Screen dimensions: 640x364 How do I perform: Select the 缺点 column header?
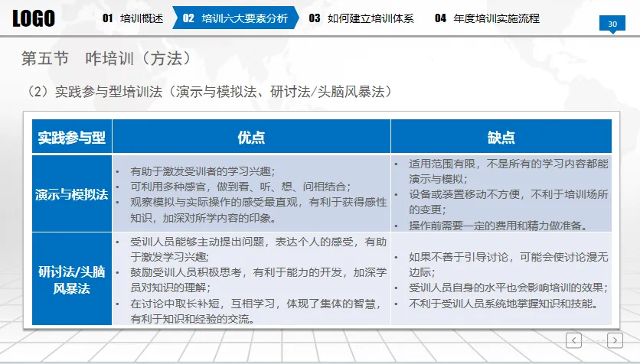(501, 137)
